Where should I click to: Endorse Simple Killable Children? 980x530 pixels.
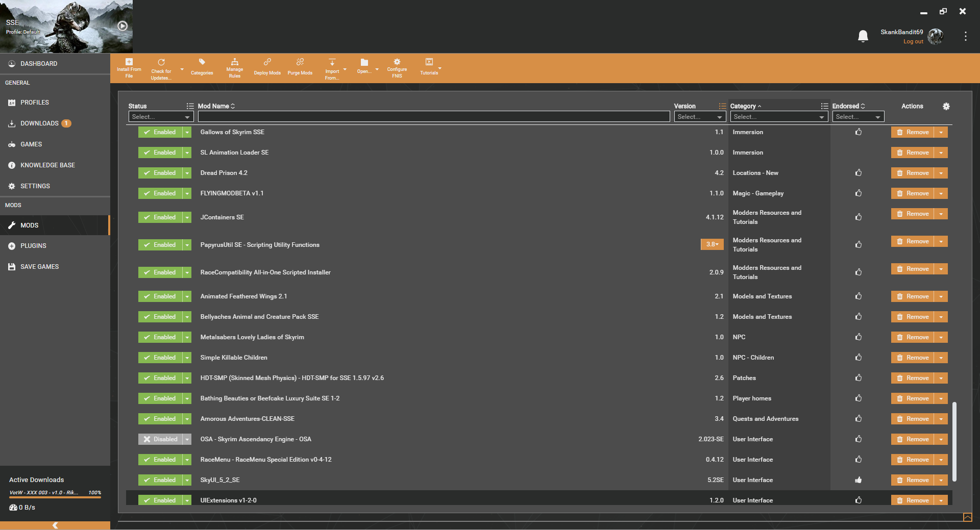point(859,358)
